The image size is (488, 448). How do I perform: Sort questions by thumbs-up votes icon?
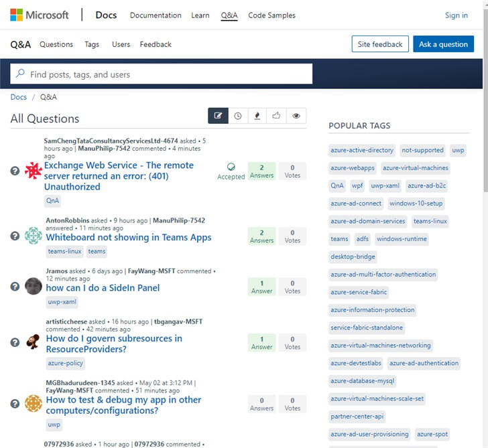point(277,116)
